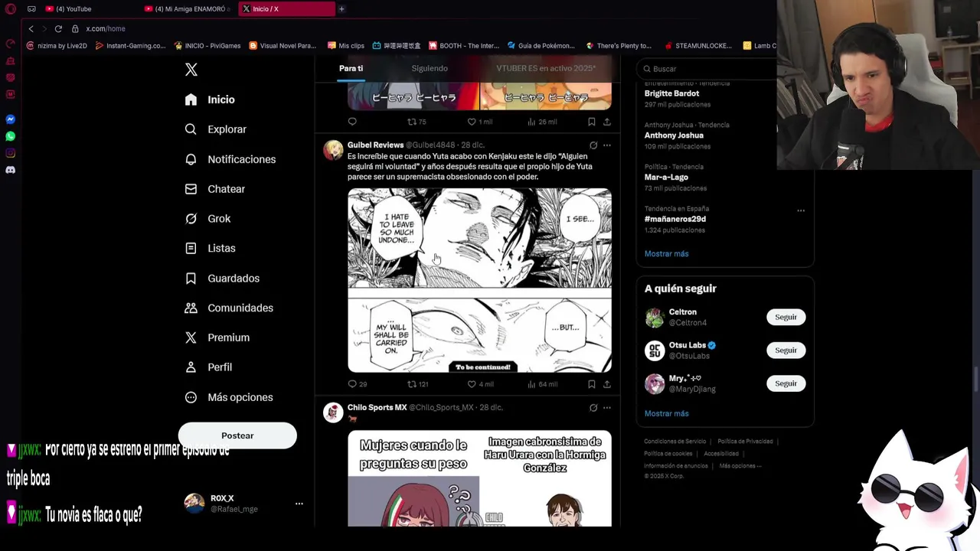Open Notificaciones in sidebar

click(x=230, y=159)
